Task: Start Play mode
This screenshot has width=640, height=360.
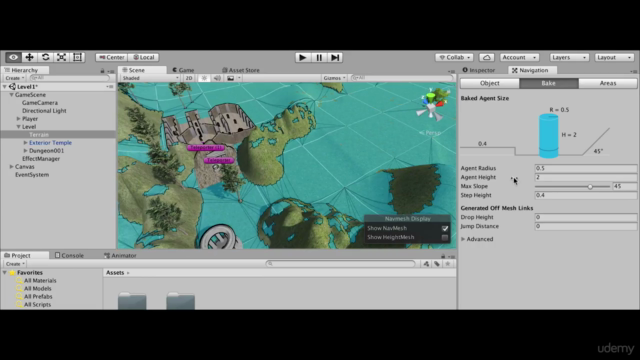Action: (302, 58)
